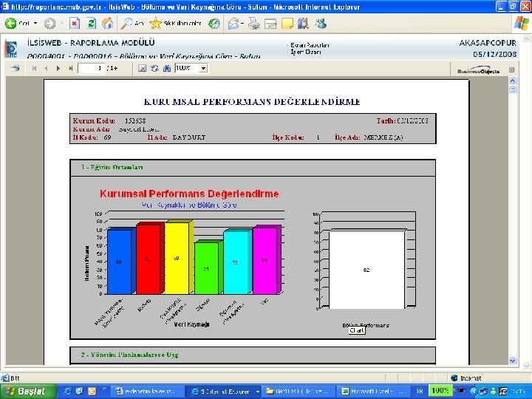Stop page loading with red X icon
The image size is (532, 399).
[75, 24]
